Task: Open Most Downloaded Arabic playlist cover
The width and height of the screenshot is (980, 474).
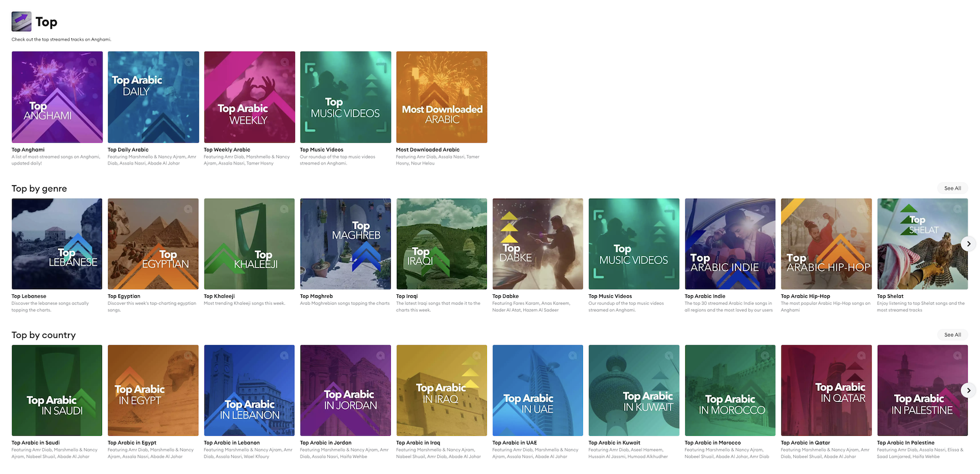Action: pyautogui.click(x=441, y=97)
